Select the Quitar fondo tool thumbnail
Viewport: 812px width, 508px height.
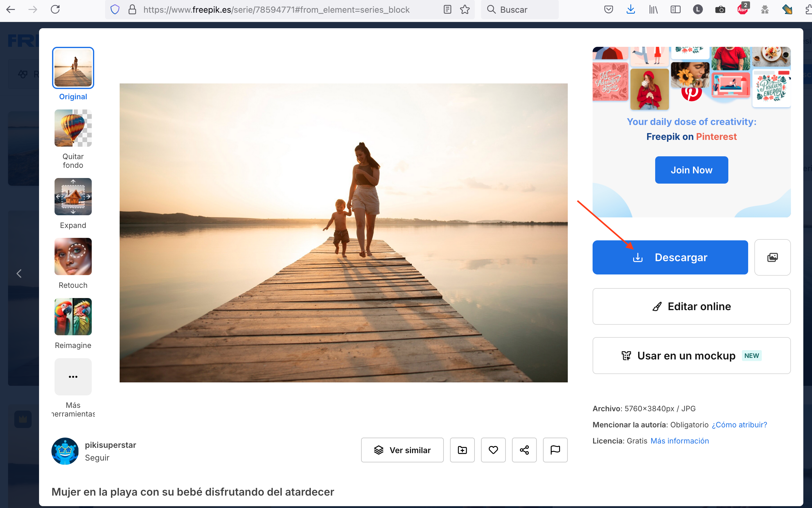pos(73,128)
